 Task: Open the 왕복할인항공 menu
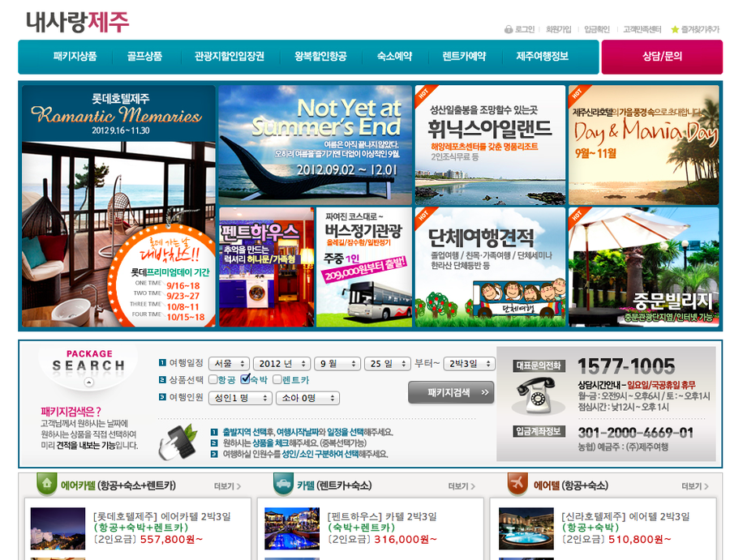(x=320, y=57)
